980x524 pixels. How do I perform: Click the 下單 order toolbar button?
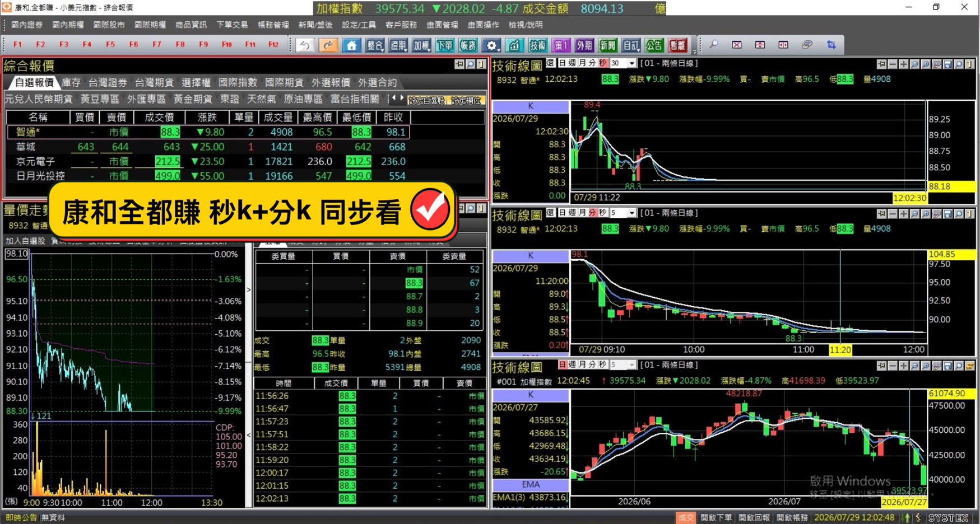445,45
